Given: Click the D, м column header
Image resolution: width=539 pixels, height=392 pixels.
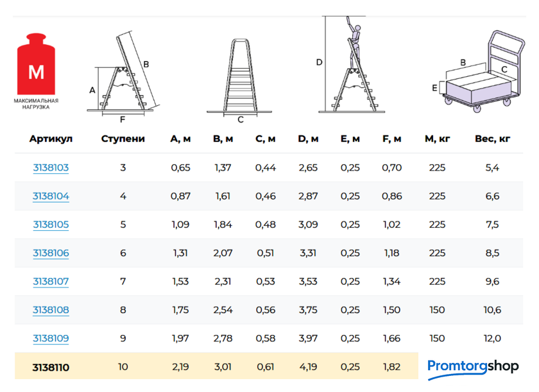Looking at the screenshot, I should pyautogui.click(x=308, y=139).
